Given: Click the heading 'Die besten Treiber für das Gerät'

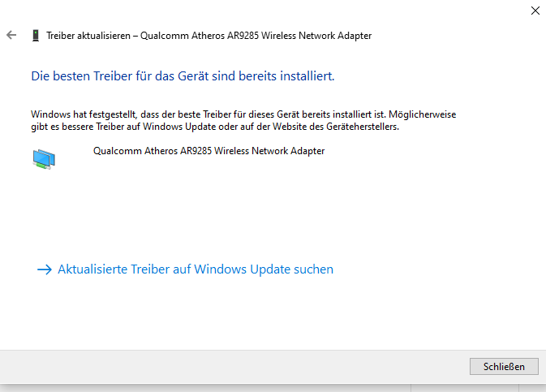Looking at the screenshot, I should coord(183,76).
